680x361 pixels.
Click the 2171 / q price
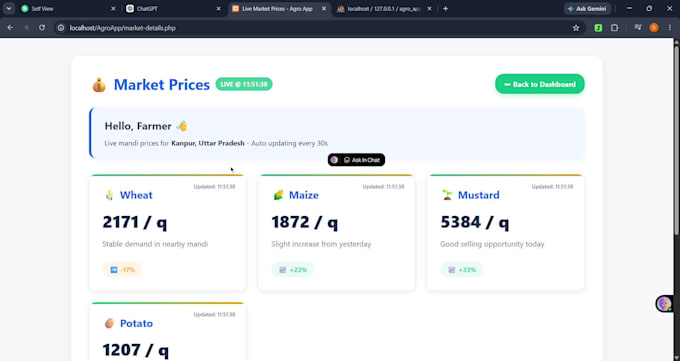134,223
